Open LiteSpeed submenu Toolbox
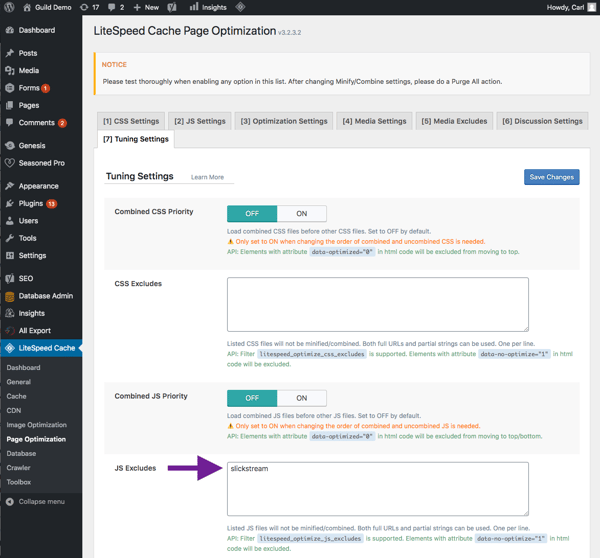This screenshot has width=600, height=558. pyautogui.click(x=19, y=482)
